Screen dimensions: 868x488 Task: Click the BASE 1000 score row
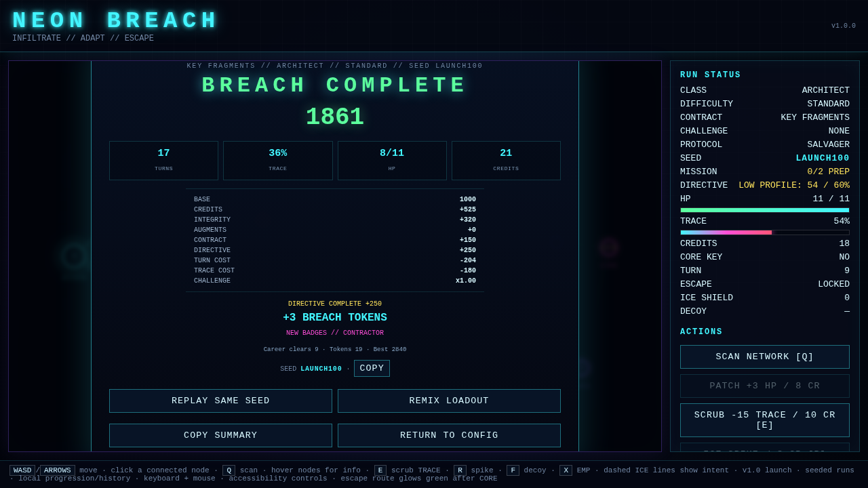(335, 199)
